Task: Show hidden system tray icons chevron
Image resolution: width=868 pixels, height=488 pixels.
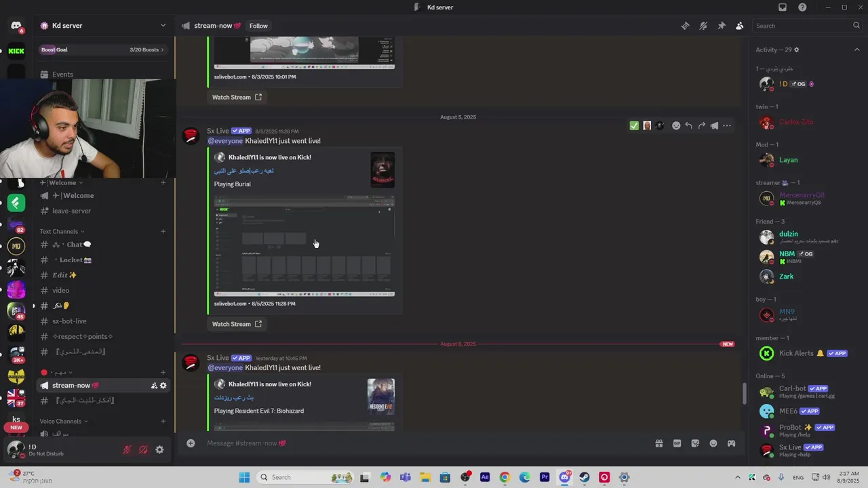Action: pos(738,477)
